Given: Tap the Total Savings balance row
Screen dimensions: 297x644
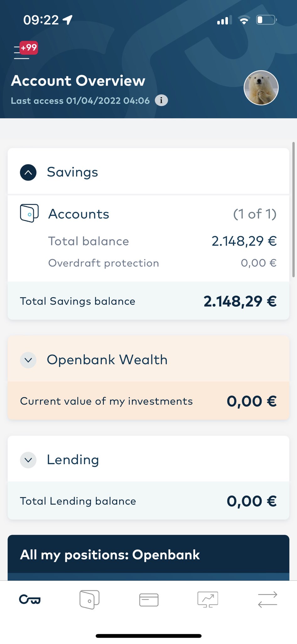Looking at the screenshot, I should 148,301.
